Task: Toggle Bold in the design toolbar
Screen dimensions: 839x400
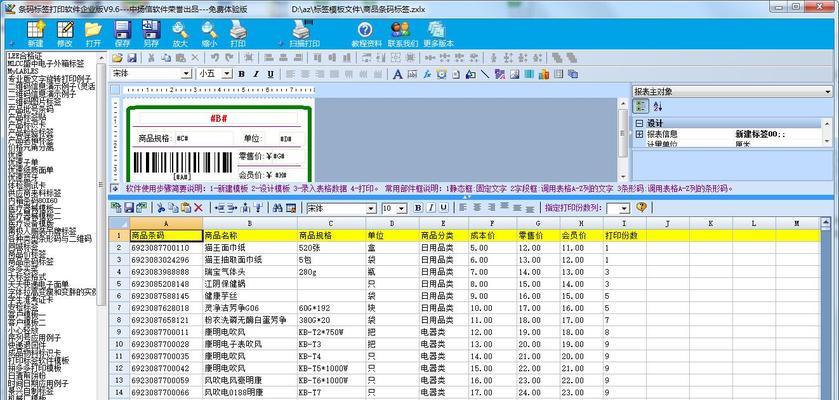Action: pyautogui.click(x=241, y=74)
